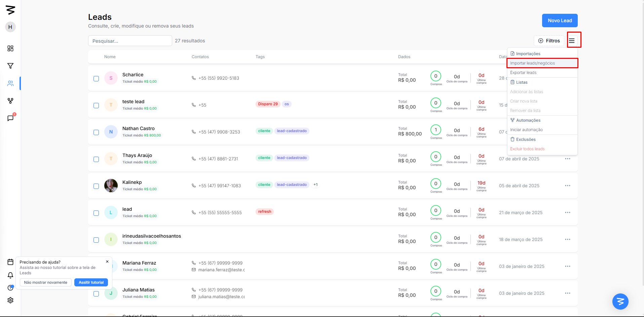Click the compras circle for Nathan Castro
This screenshot has height=317, width=644.
click(x=436, y=130)
